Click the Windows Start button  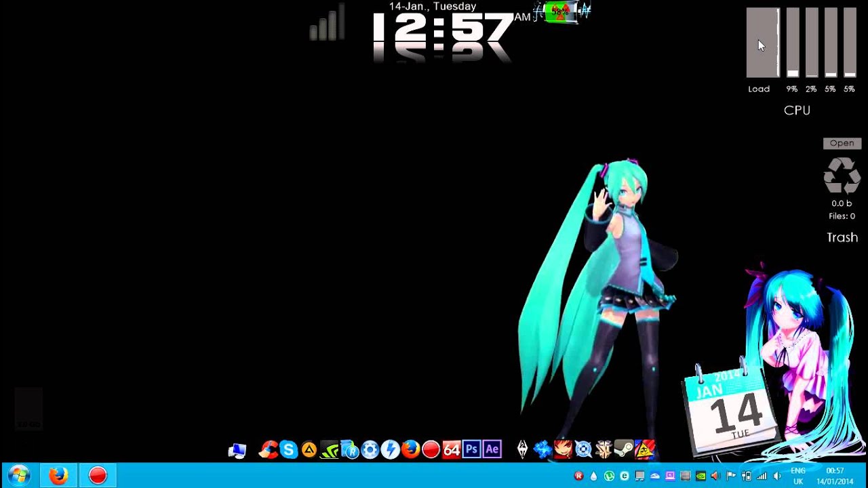[x=18, y=476]
